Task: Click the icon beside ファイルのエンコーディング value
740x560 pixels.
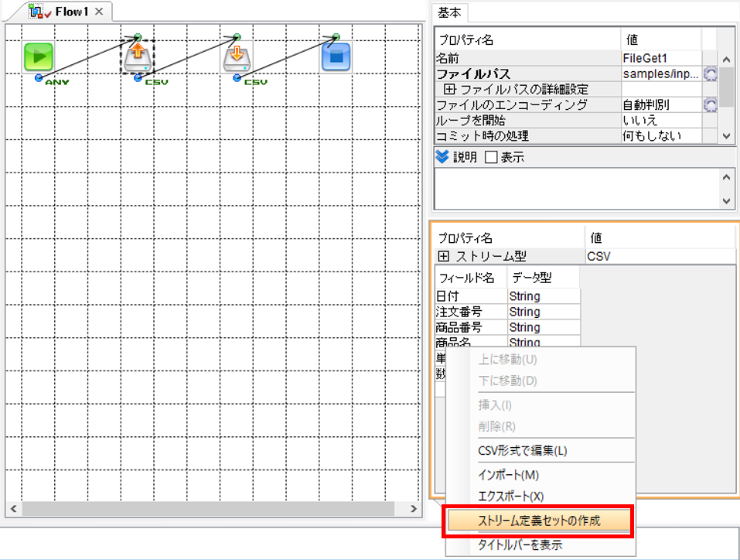Action: point(710,105)
